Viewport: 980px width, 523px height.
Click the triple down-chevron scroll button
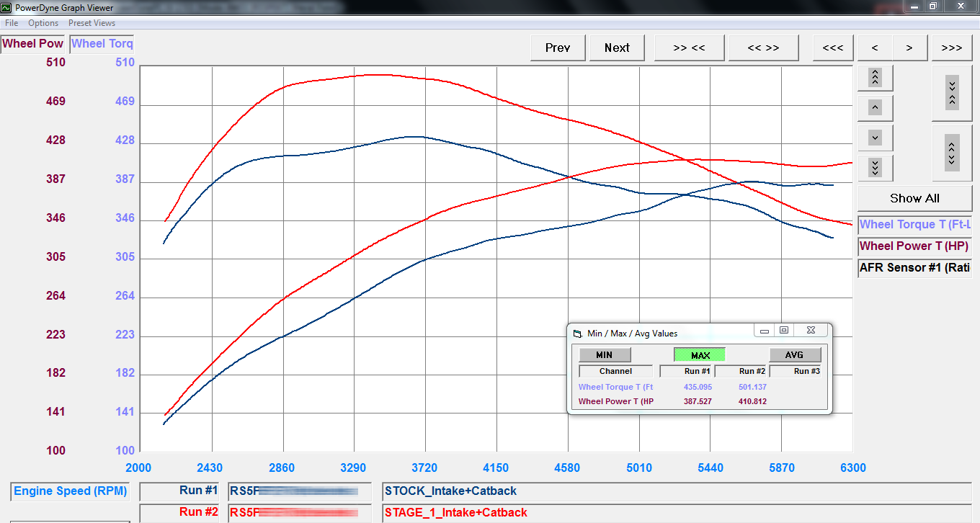click(875, 167)
